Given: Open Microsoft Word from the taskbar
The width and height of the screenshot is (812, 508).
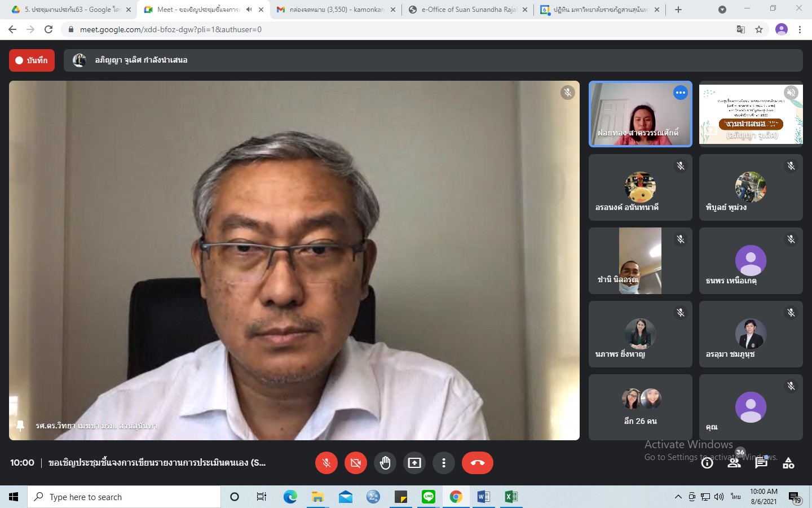Looking at the screenshot, I should (483, 497).
